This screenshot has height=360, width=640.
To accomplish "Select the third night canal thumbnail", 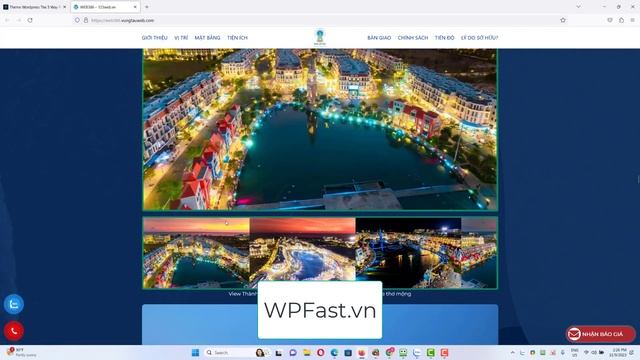I will click(408, 253).
